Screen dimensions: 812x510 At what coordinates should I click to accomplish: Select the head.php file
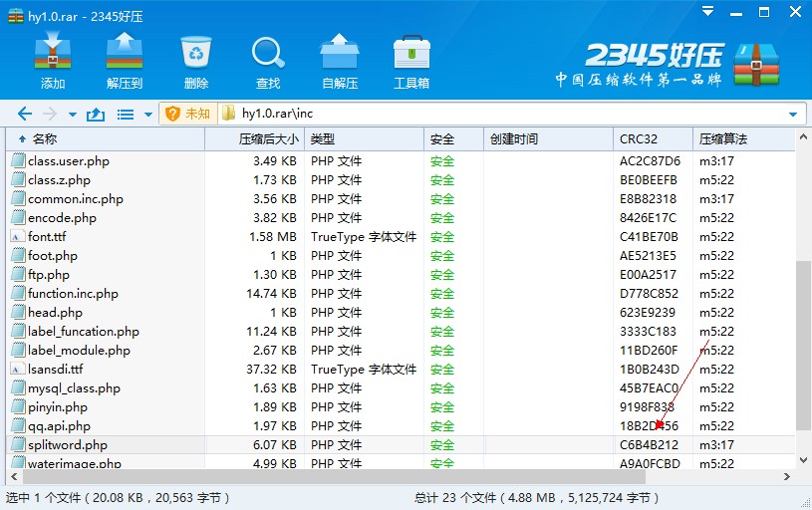tap(56, 312)
